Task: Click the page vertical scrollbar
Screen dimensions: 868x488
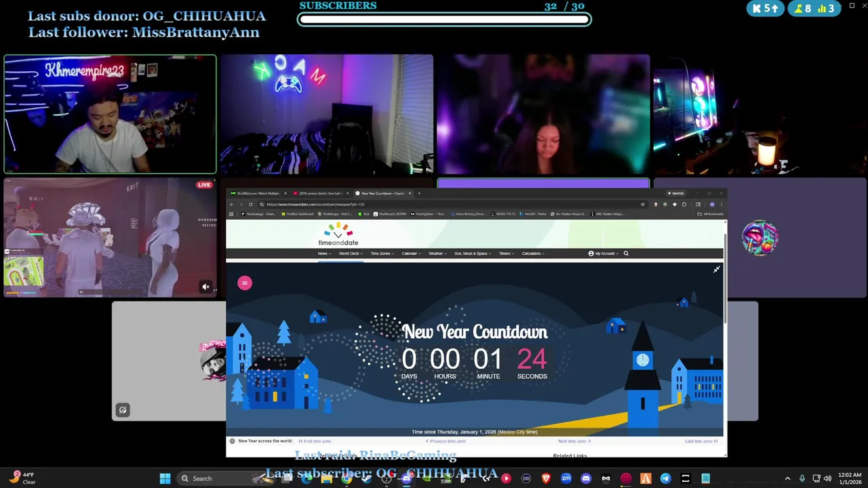Action: 725,278
